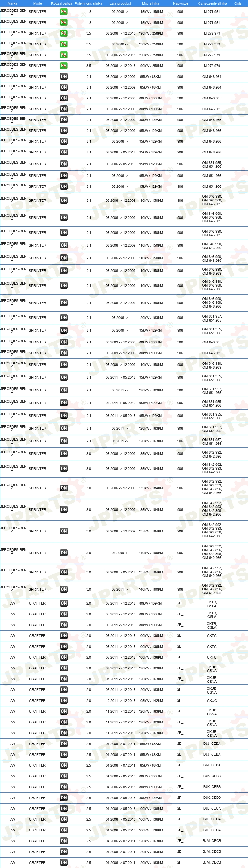Click the 'Opis' column header
The width and height of the screenshot is (248, 868).
[238, 3]
